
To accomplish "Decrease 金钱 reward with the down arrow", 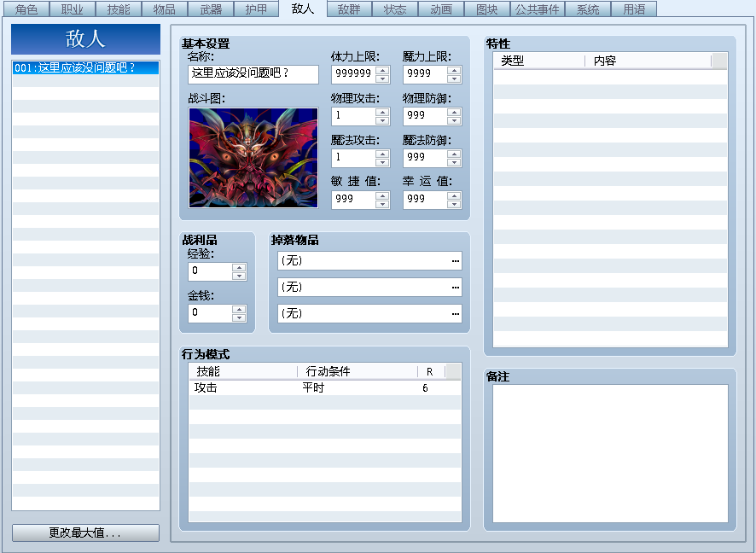I will pyautogui.click(x=239, y=317).
